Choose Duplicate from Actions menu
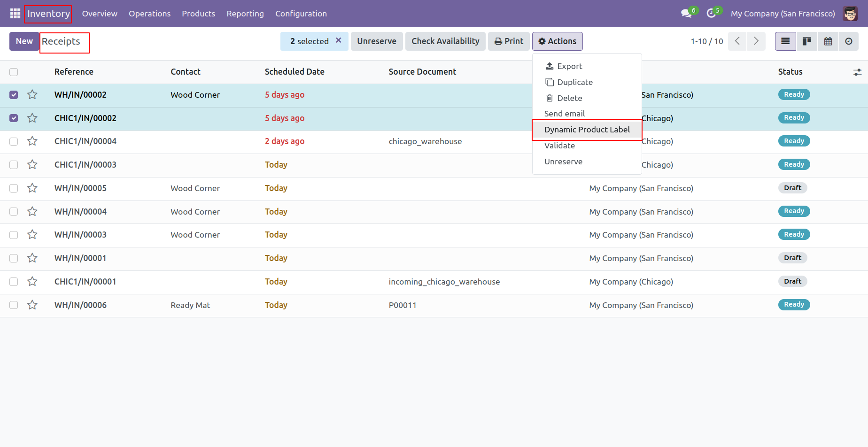The width and height of the screenshot is (868, 447). (x=587, y=82)
